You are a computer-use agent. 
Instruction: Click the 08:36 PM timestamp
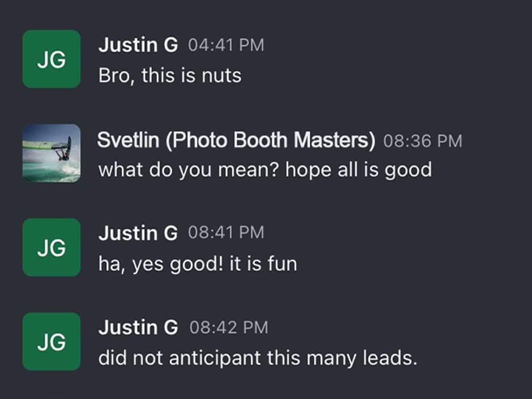coord(423,141)
